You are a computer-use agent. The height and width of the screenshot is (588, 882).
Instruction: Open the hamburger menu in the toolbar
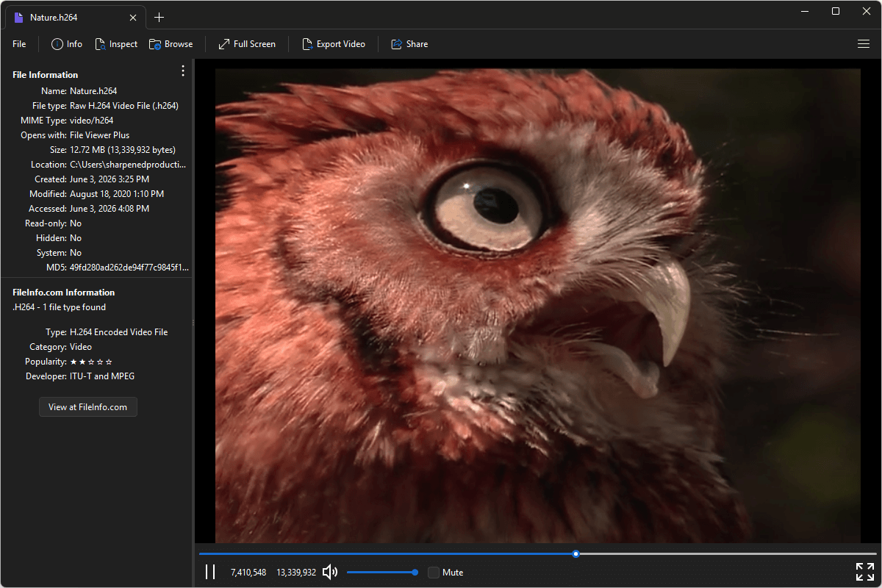pyautogui.click(x=864, y=44)
